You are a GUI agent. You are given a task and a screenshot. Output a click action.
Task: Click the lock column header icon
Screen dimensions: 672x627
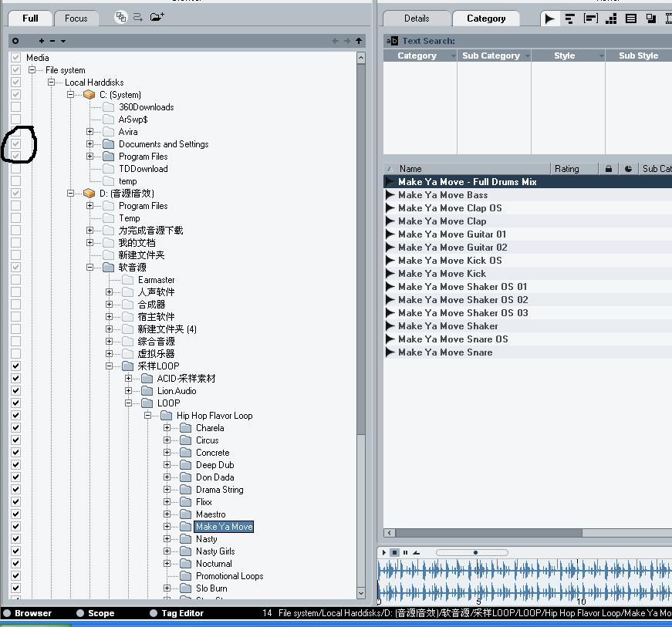[609, 169]
